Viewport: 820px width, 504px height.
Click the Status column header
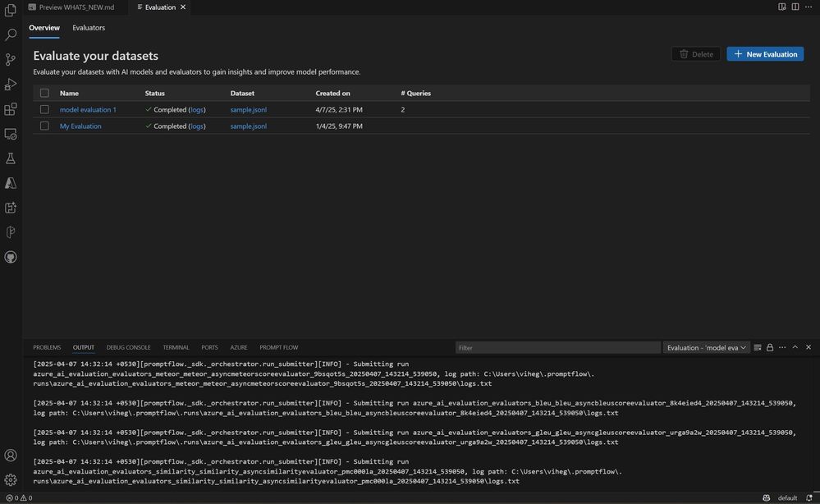[155, 93]
